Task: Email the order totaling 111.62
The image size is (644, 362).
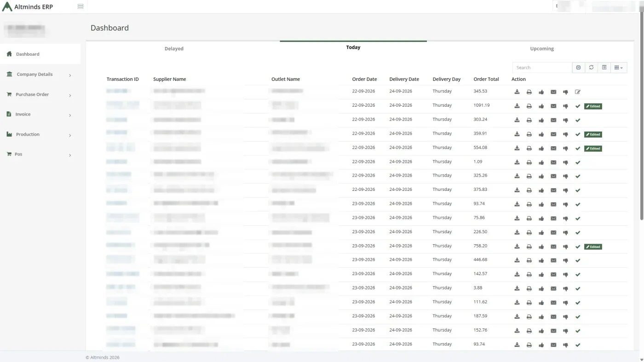Action: pos(553,303)
